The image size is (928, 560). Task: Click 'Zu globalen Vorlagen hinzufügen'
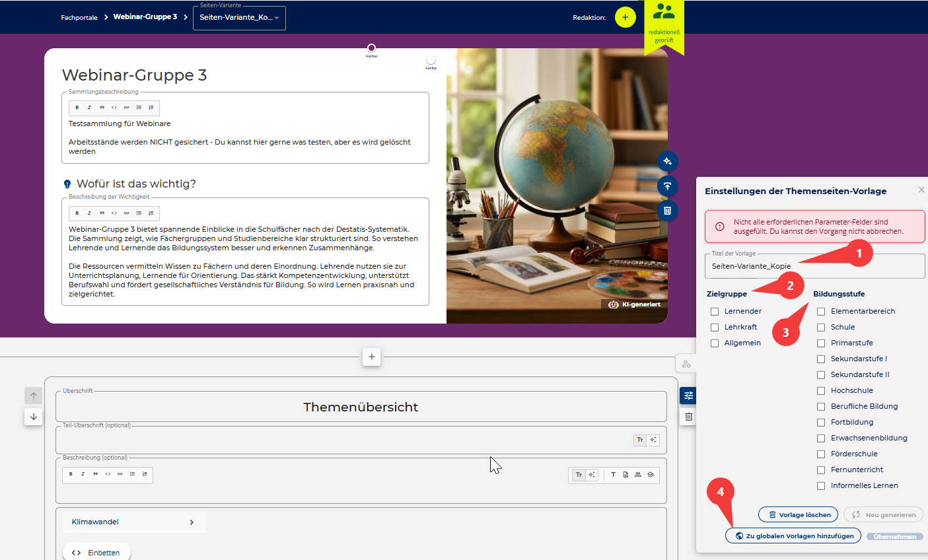(793, 536)
